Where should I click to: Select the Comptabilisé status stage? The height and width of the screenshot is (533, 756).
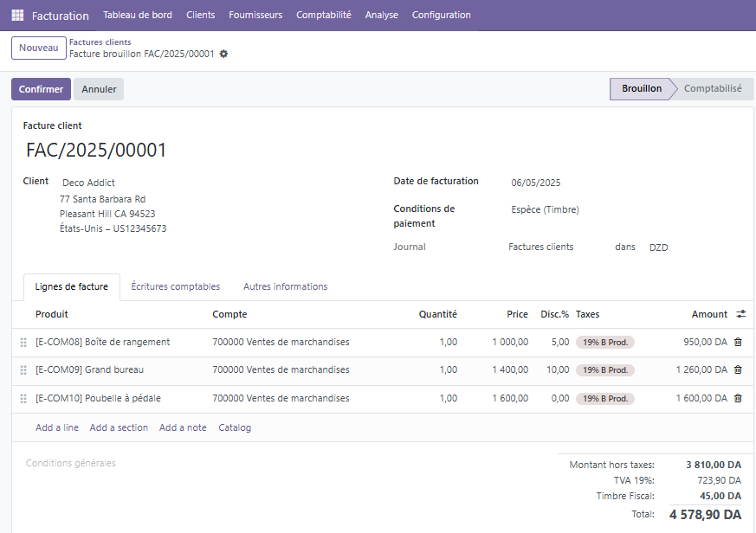point(713,88)
